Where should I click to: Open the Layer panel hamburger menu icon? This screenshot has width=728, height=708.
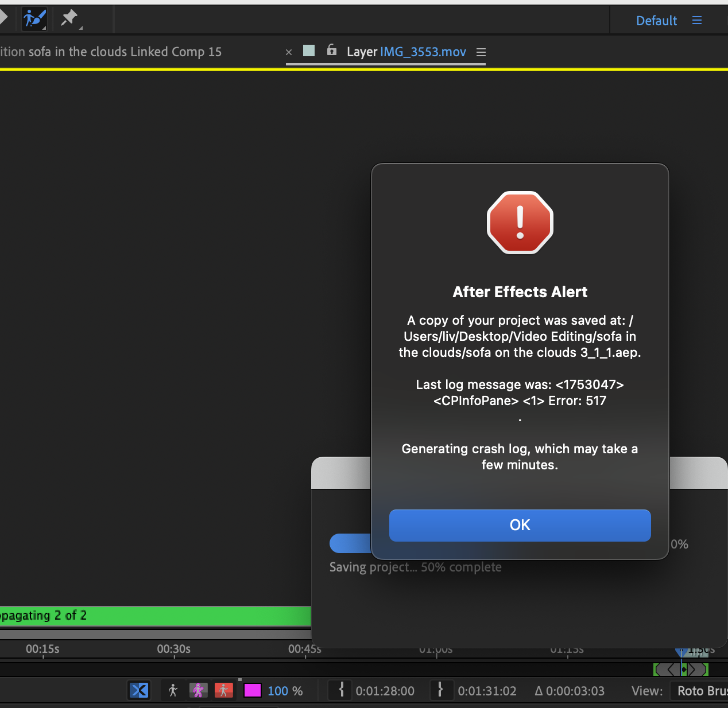point(481,52)
